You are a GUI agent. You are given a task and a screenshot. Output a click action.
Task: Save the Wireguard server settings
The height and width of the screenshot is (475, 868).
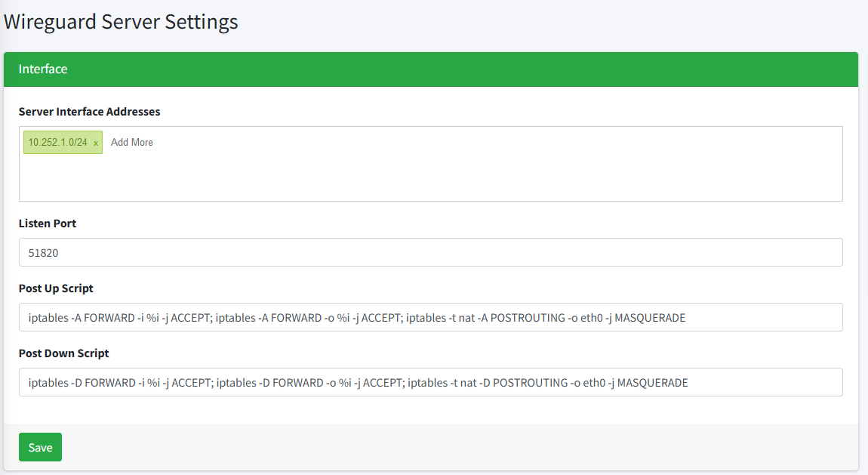point(41,447)
